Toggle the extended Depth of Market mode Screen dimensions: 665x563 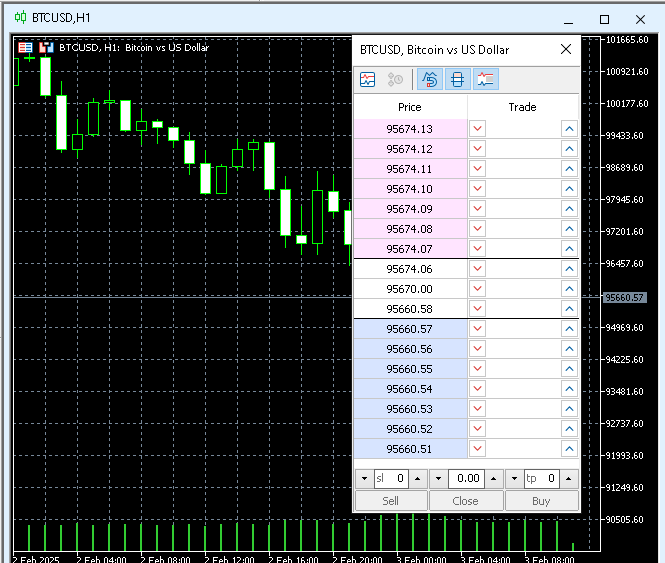tap(457, 79)
